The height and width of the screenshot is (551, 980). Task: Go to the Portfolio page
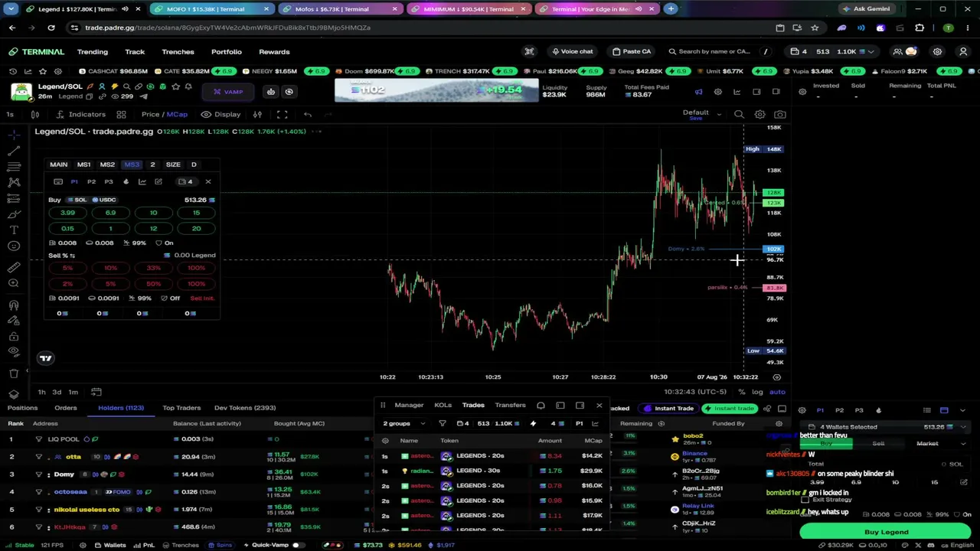point(226,51)
